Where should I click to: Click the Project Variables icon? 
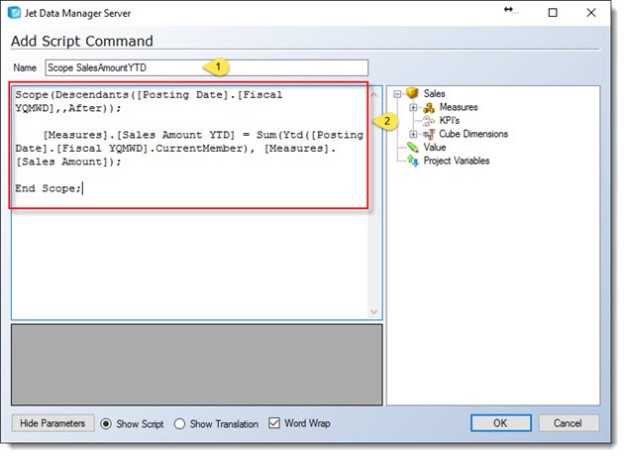point(413,161)
